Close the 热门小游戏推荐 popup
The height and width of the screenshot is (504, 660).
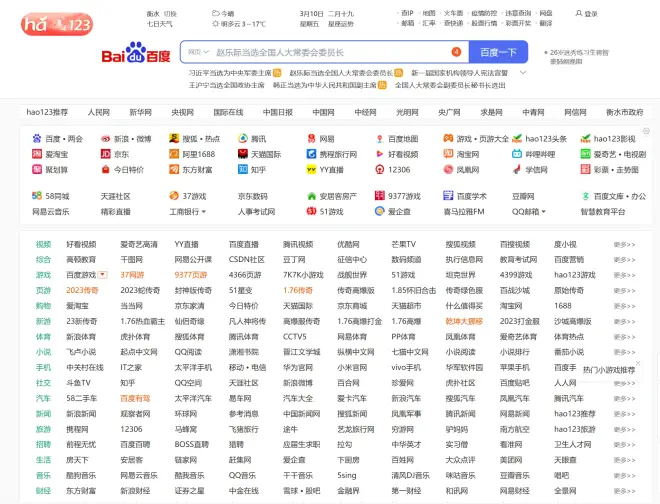[638, 363]
